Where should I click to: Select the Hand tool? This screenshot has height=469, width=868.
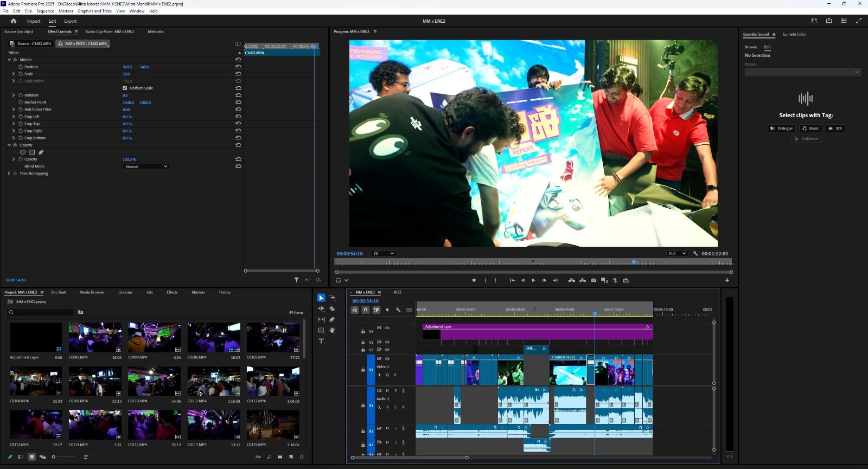point(332,330)
